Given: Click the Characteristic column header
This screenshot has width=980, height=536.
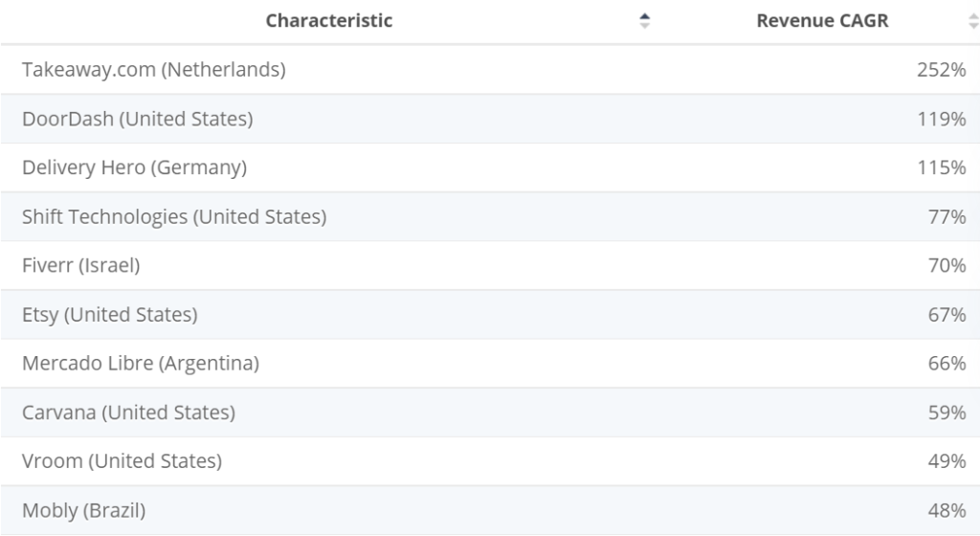Looking at the screenshot, I should 329,21.
